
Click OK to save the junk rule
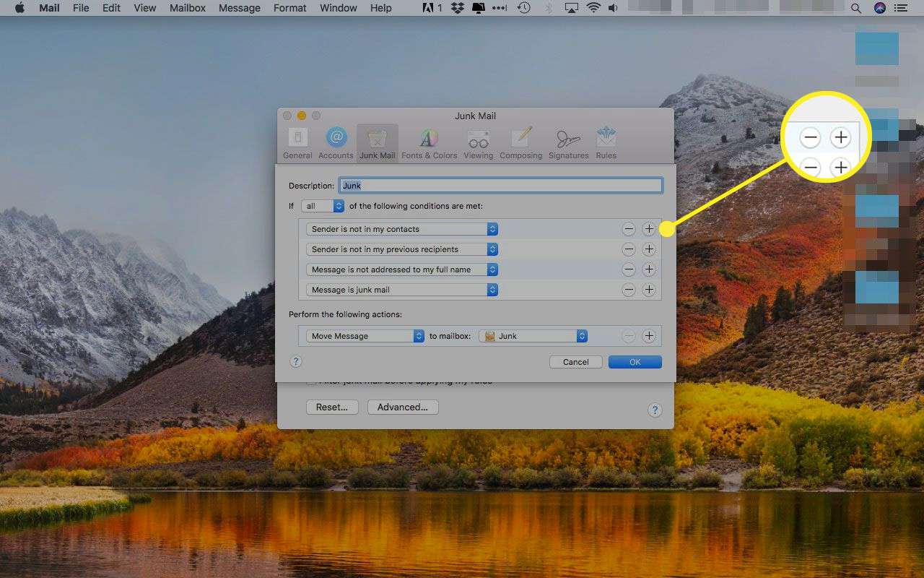pyautogui.click(x=635, y=362)
